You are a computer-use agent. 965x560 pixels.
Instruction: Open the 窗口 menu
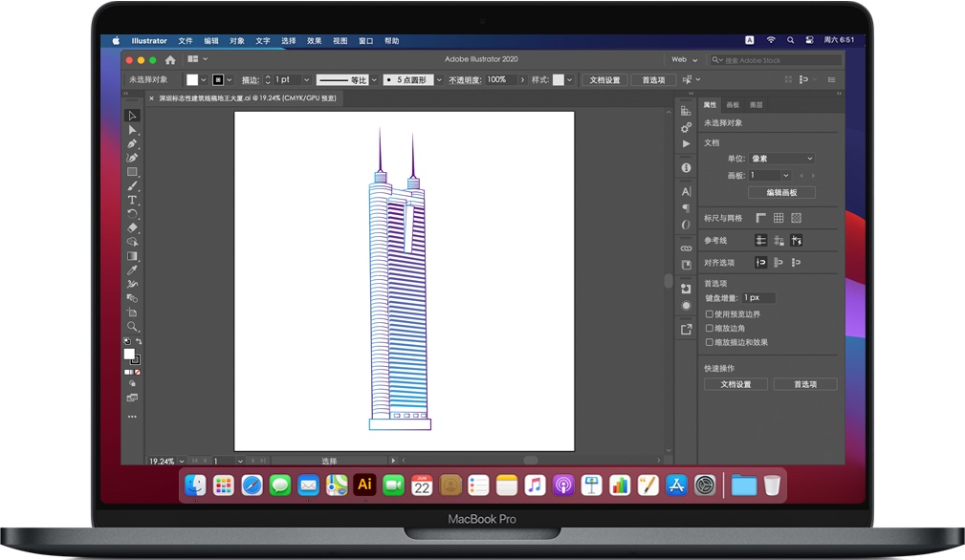(364, 40)
